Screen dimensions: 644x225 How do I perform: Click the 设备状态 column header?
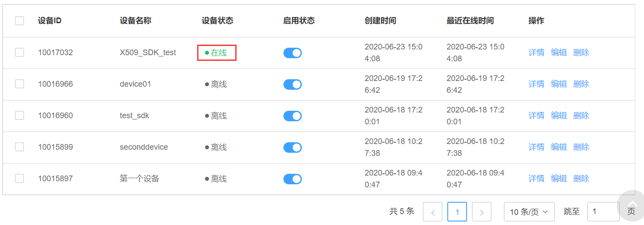[217, 21]
